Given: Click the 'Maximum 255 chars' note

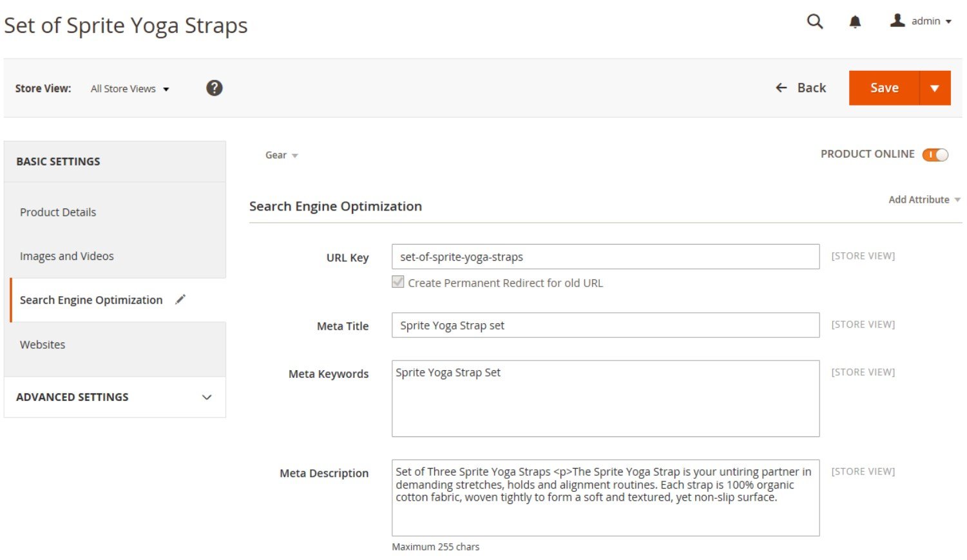Looking at the screenshot, I should coord(436,546).
